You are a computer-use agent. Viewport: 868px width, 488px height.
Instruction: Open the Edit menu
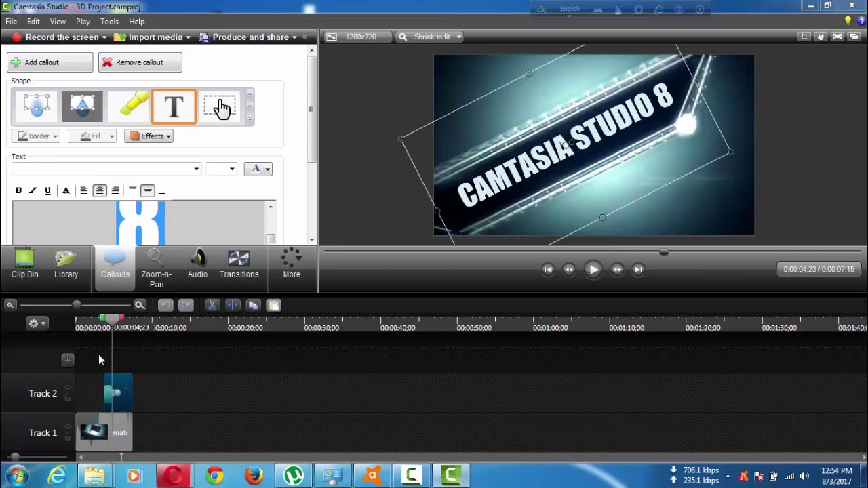pyautogui.click(x=33, y=21)
